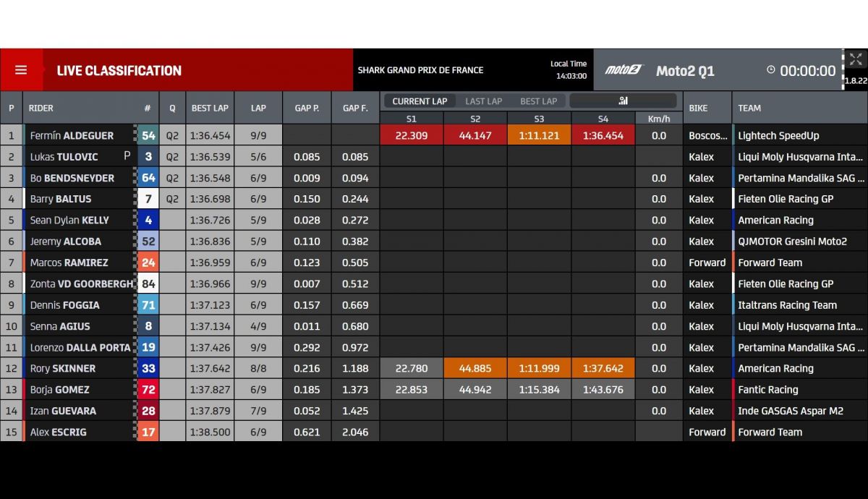
Task: Click the Gap F. column header
Action: (355, 108)
